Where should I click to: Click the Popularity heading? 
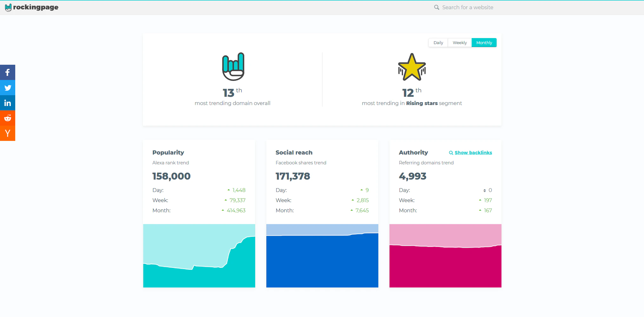click(x=168, y=153)
